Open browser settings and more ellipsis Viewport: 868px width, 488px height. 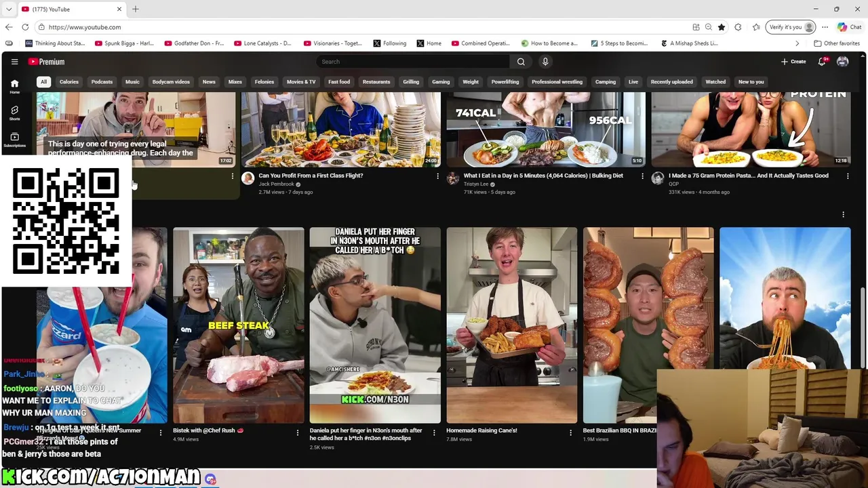tap(825, 27)
